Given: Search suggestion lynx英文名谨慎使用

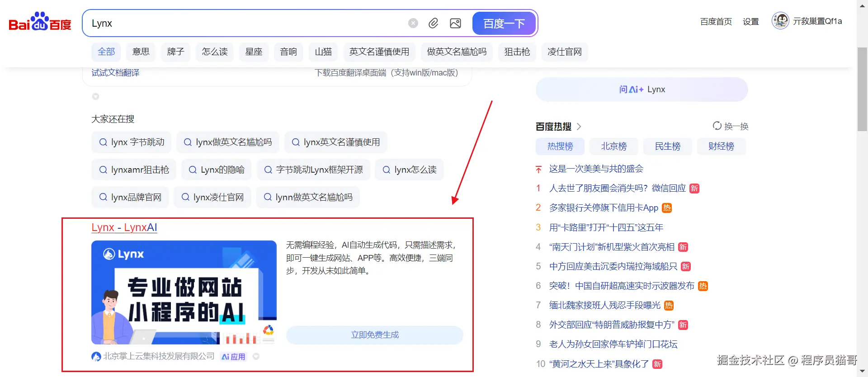Looking at the screenshot, I should pyautogui.click(x=336, y=142).
